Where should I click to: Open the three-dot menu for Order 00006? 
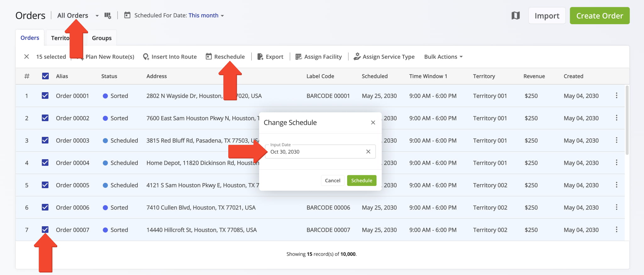tap(616, 207)
